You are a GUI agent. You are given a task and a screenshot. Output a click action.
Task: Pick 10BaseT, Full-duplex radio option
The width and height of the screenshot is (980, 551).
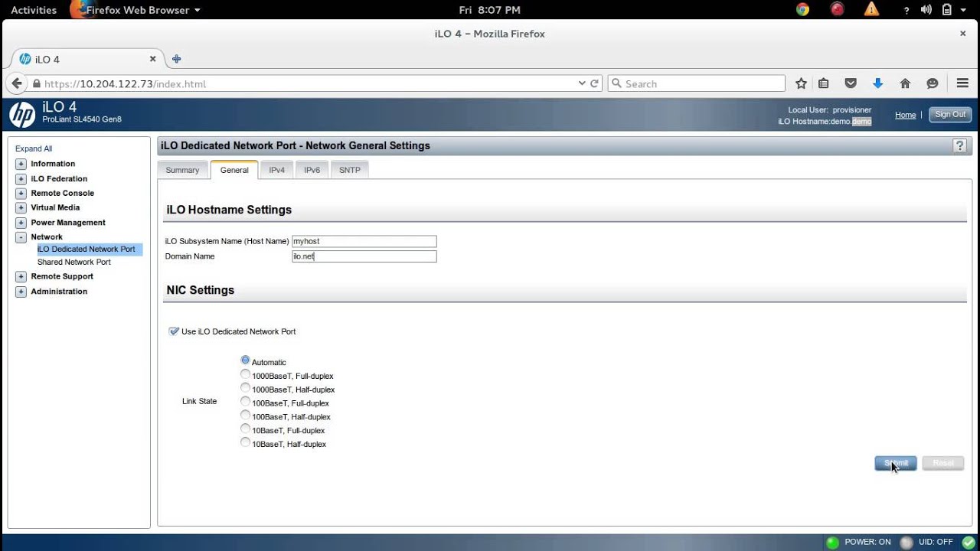click(245, 429)
